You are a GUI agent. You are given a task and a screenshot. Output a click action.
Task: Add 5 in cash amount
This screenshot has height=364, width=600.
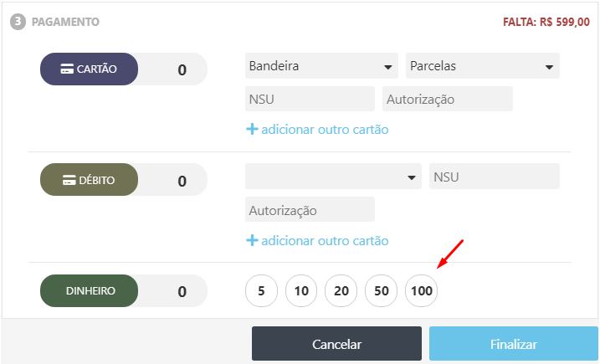(x=261, y=292)
